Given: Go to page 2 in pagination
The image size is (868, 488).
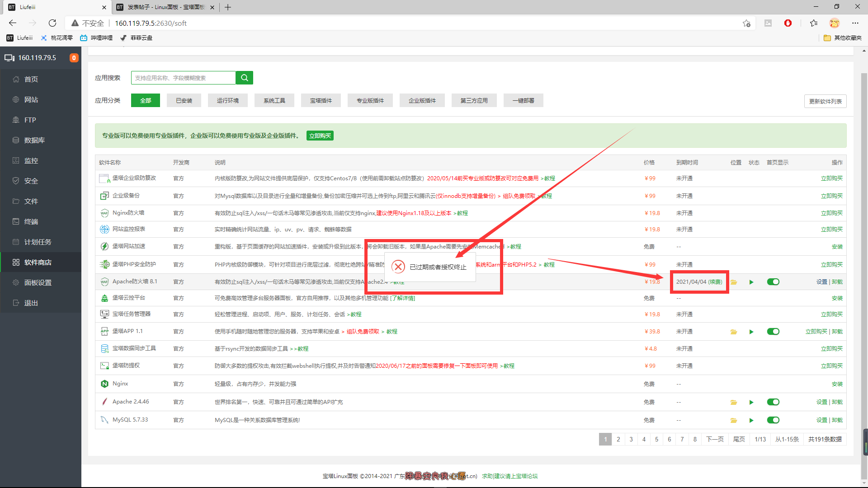Looking at the screenshot, I should point(618,439).
